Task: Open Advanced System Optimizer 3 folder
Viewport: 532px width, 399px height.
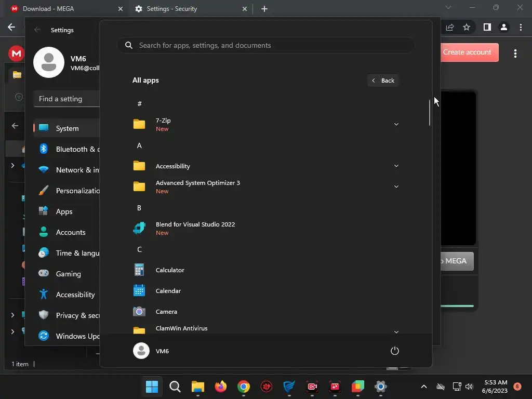Action: click(265, 187)
